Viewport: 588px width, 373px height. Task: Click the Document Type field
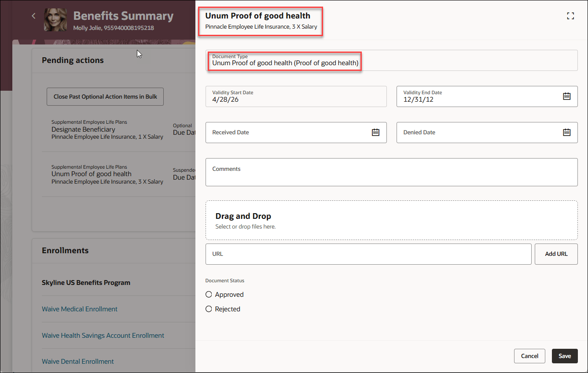click(x=391, y=60)
